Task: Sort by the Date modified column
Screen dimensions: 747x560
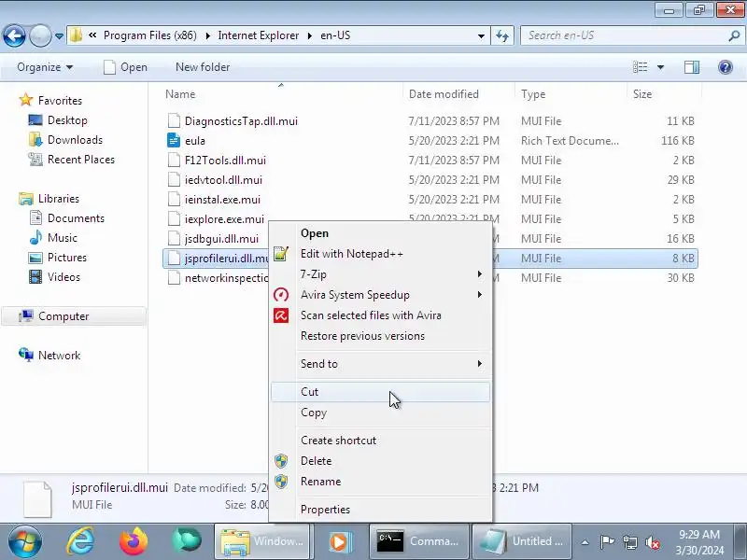Action: point(459,94)
